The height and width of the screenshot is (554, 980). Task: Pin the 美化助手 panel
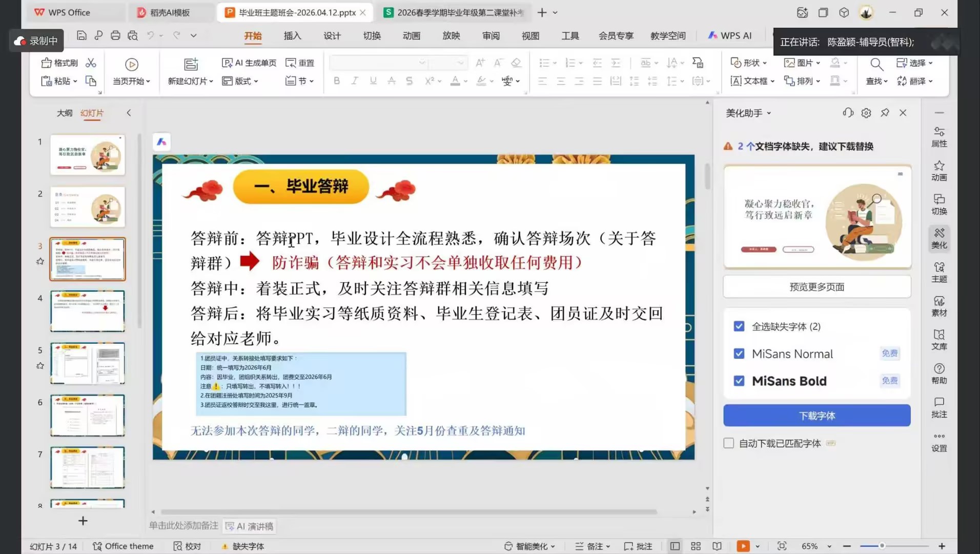click(x=885, y=113)
